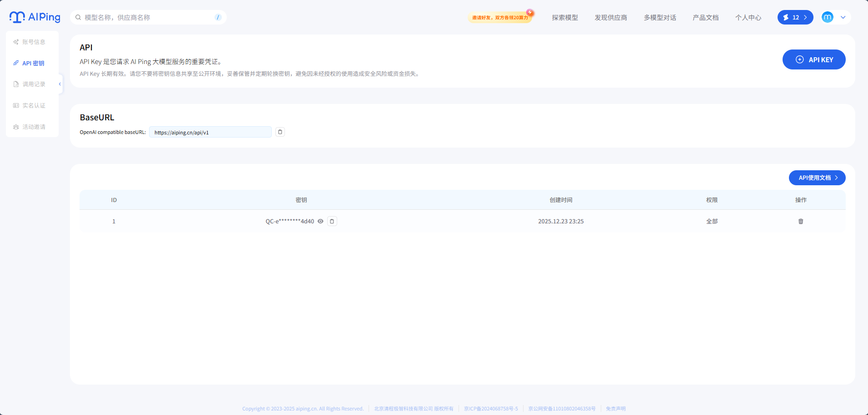Focus the model name search field

point(148,17)
